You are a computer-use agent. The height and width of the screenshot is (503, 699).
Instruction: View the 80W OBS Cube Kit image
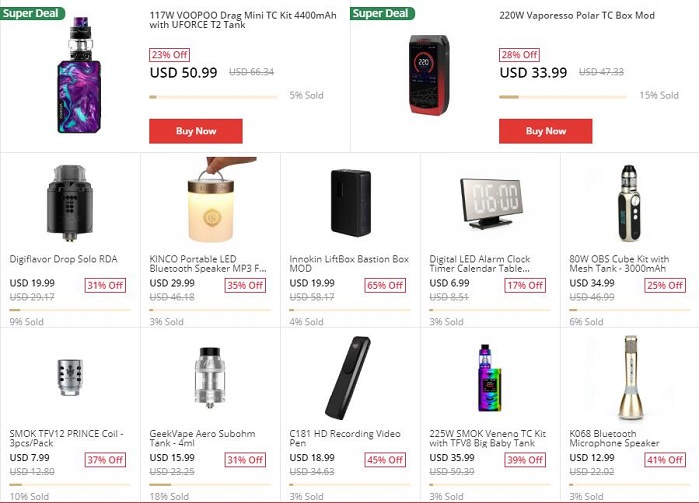pyautogui.click(x=630, y=201)
